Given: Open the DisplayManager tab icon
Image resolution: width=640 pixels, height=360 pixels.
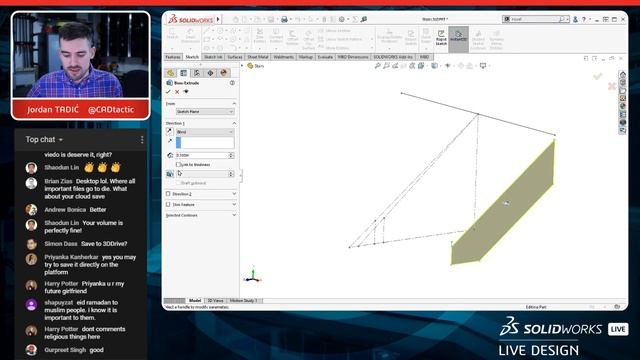Looking at the screenshot, I should click(223, 73).
